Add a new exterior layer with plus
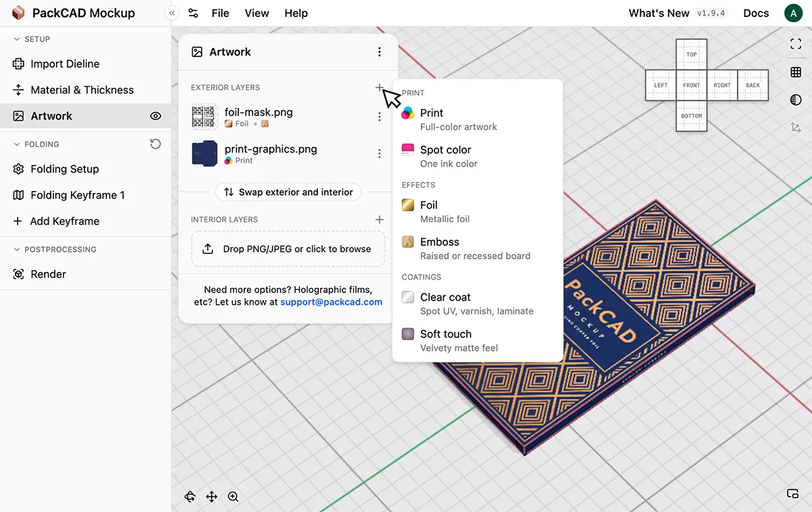This screenshot has width=812, height=512. pos(380,87)
